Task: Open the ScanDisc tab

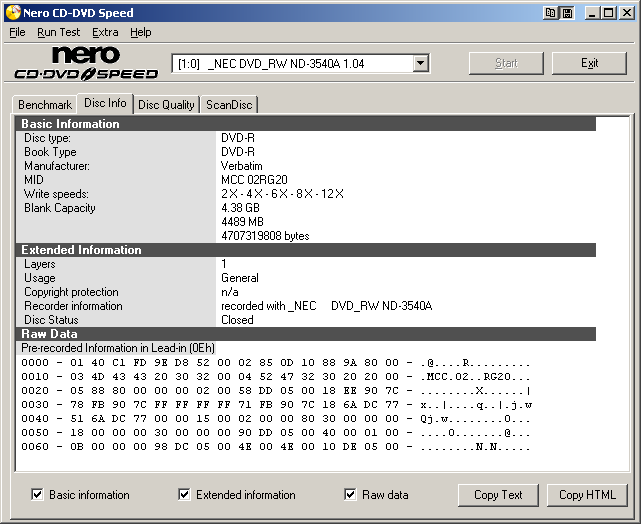Action: [229, 105]
